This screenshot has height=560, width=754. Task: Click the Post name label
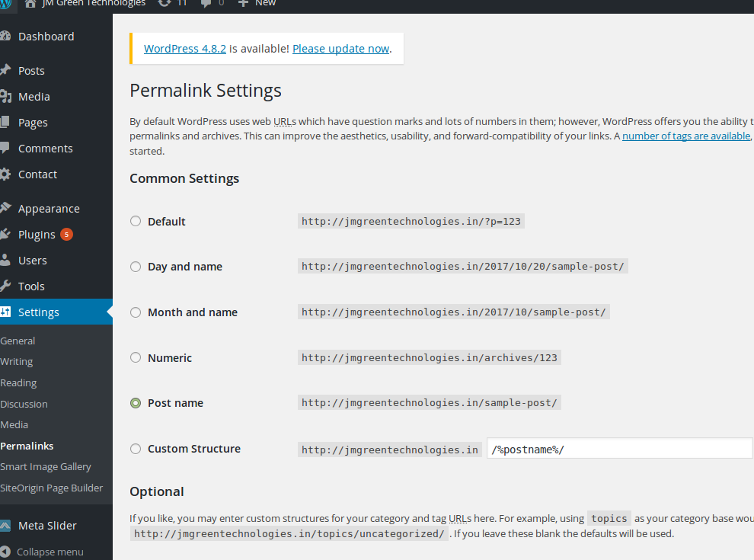pos(175,403)
